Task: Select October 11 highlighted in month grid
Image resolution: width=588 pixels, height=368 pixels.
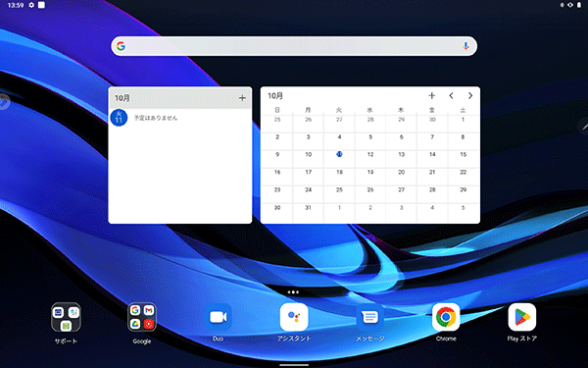Action: point(339,154)
